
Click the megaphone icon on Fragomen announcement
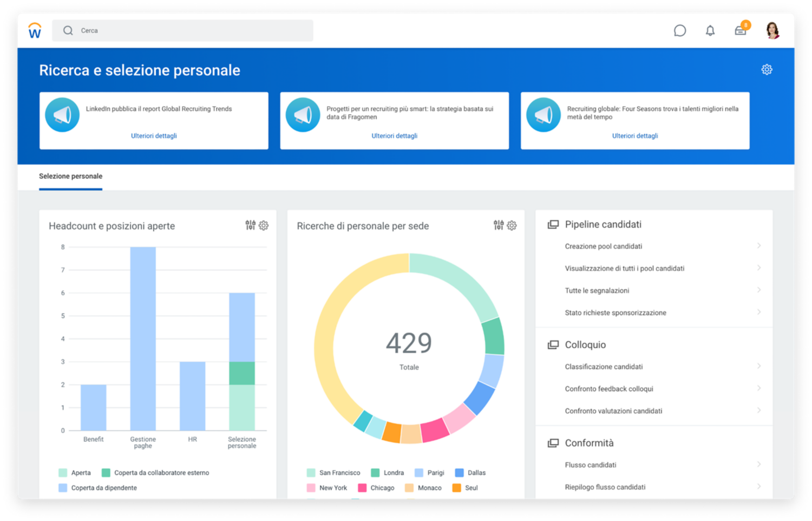[303, 115]
